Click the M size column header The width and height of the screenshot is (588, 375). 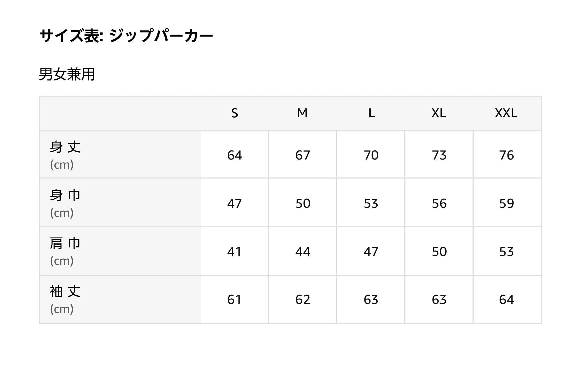pyautogui.click(x=302, y=113)
